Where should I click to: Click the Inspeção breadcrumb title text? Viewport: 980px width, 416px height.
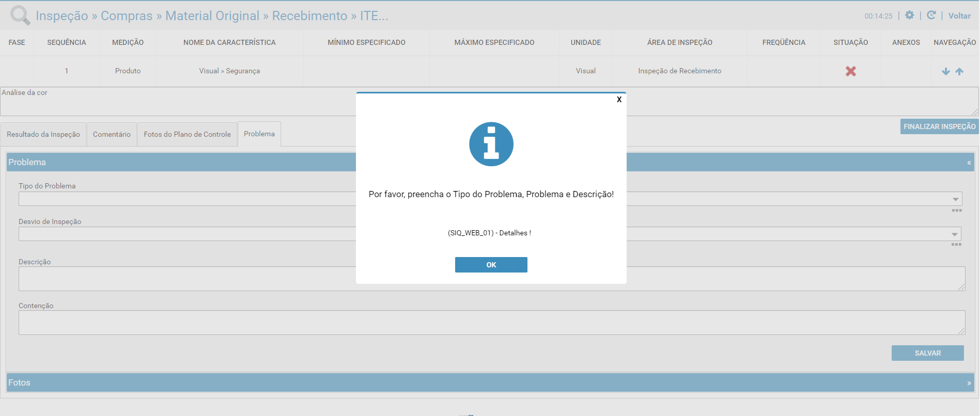point(62,15)
